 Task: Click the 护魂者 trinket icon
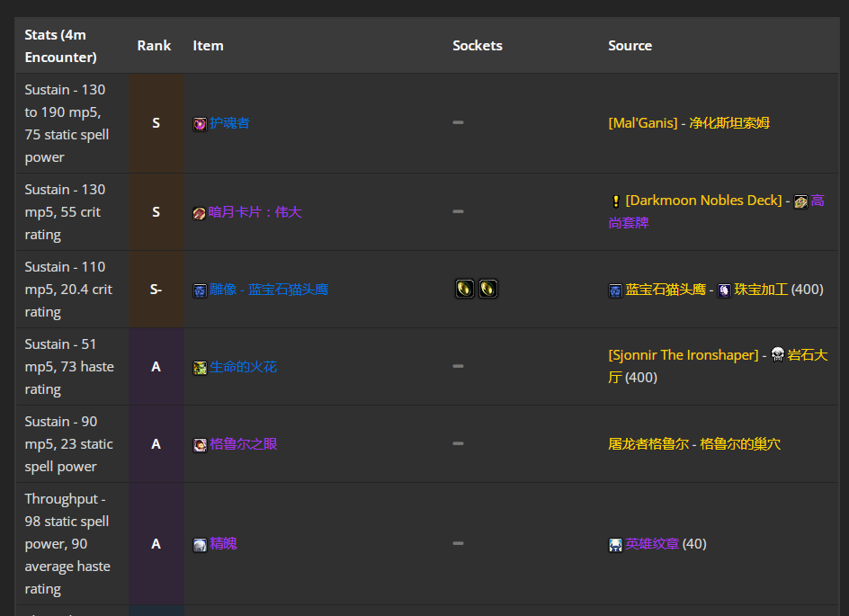(x=200, y=124)
